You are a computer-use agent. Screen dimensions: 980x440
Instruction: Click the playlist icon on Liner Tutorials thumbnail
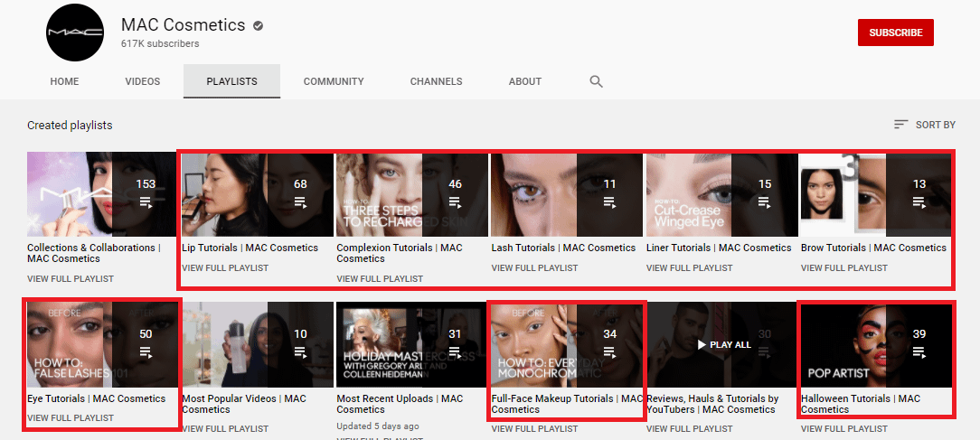pos(764,201)
